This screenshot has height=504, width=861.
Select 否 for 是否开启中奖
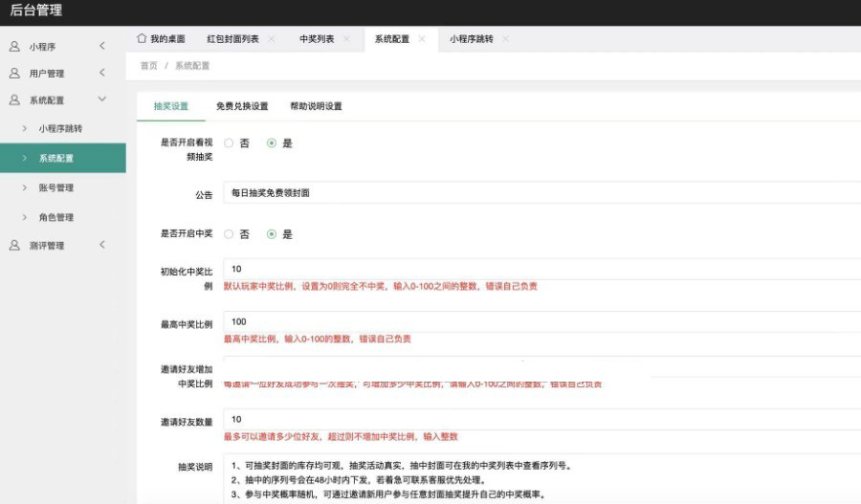tap(229, 233)
